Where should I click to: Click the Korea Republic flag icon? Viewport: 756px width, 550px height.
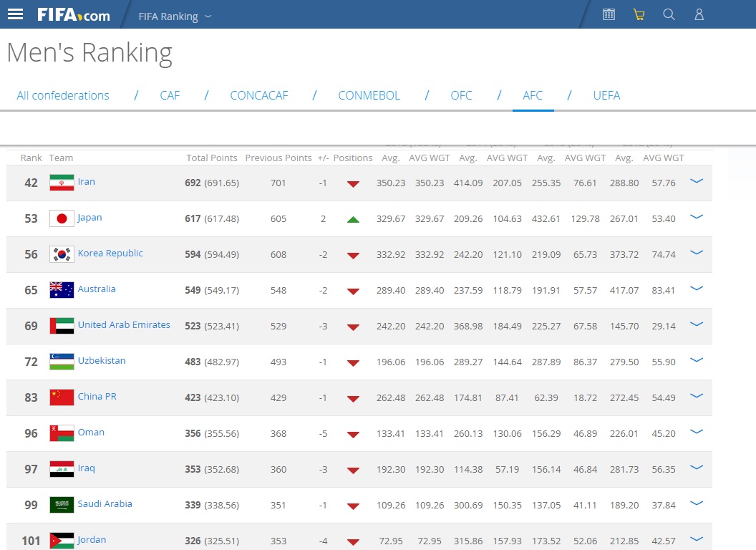tap(62, 254)
